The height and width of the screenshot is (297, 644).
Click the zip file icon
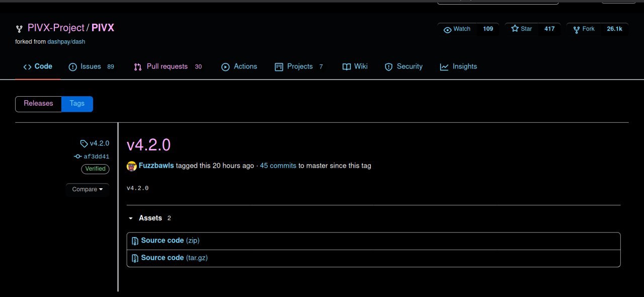(x=135, y=241)
